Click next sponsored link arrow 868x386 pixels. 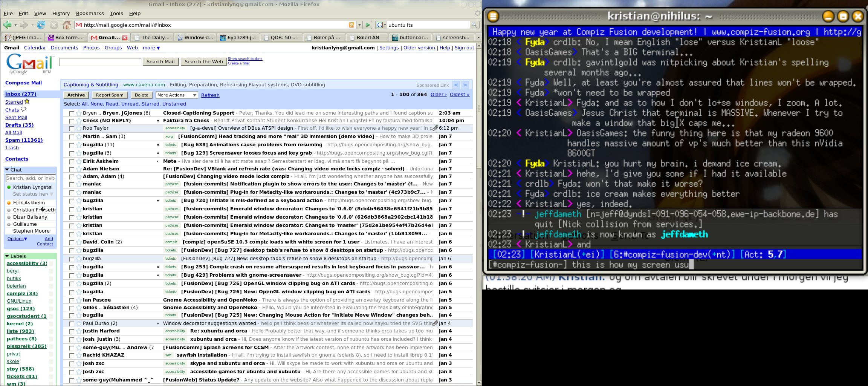(465, 85)
